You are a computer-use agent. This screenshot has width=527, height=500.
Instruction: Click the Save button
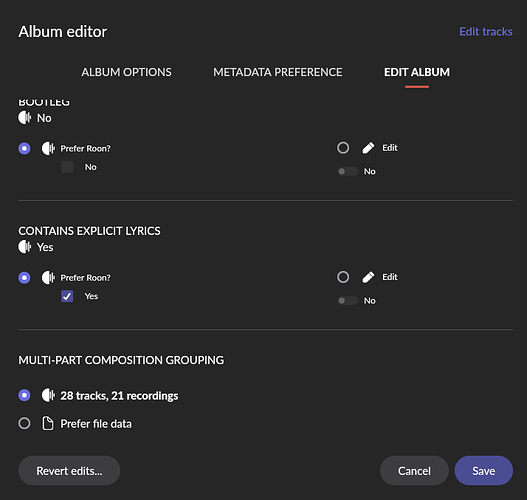point(484,470)
